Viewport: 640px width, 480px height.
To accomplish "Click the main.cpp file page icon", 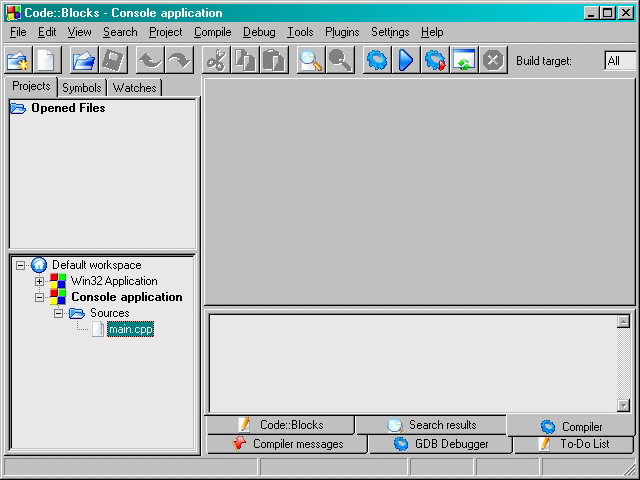I will pyautogui.click(x=98, y=329).
